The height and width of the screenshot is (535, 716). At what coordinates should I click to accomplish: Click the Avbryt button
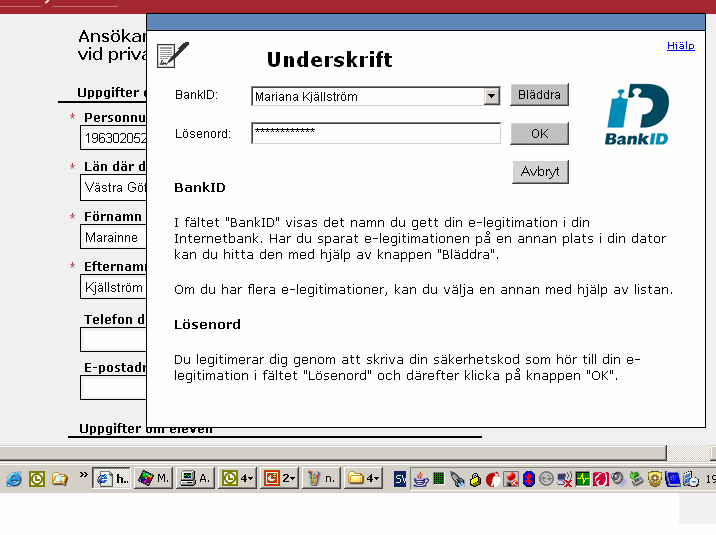coord(540,172)
